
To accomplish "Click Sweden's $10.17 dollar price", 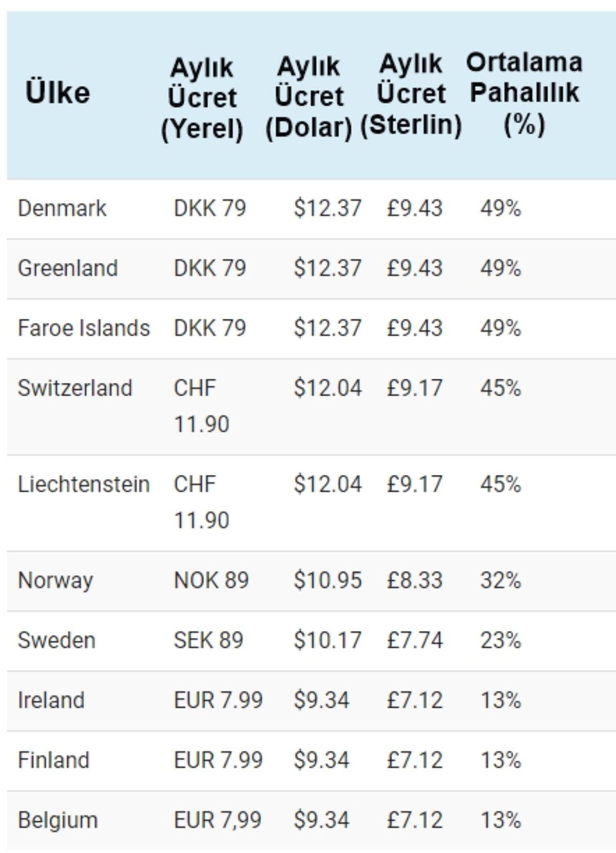I will pos(328,641).
